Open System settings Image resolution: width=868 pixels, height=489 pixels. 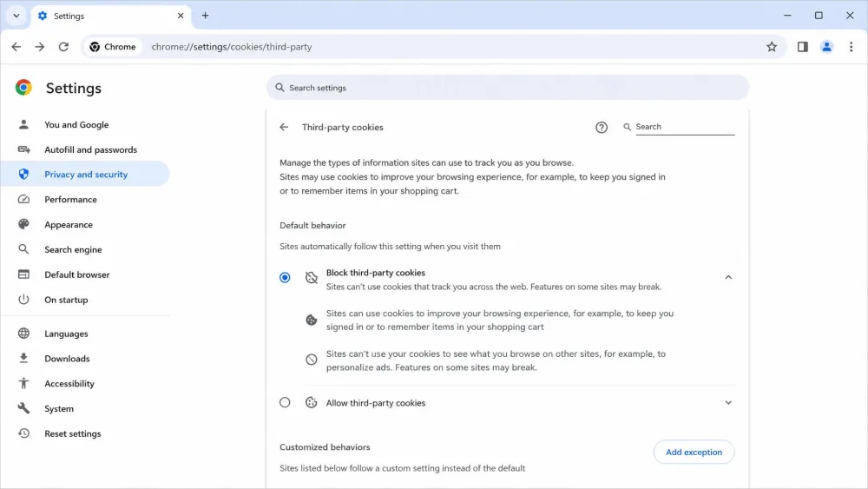coord(85,409)
